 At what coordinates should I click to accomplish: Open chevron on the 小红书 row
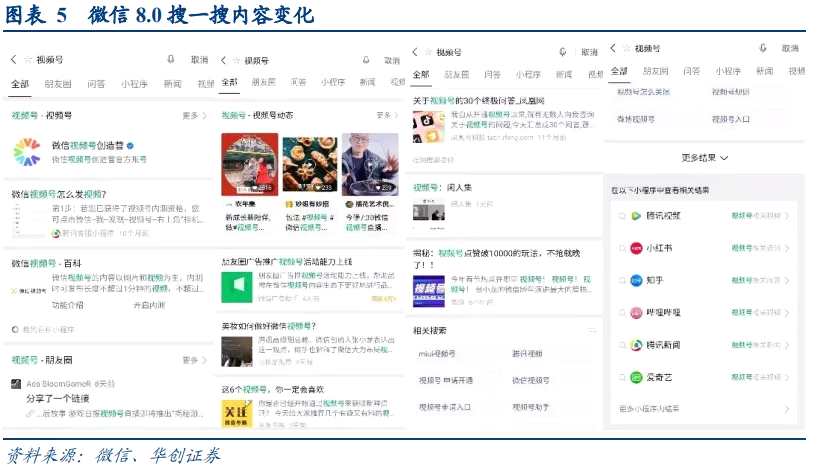pos(787,248)
